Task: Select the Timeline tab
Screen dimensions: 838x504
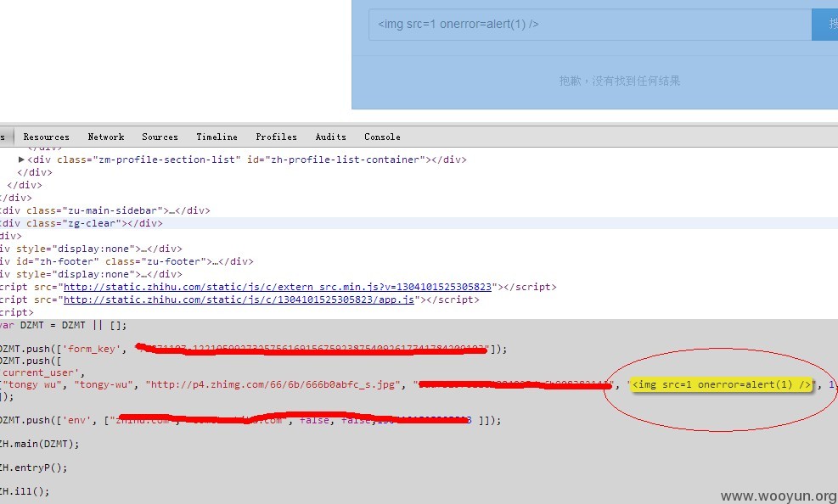Action: click(217, 137)
